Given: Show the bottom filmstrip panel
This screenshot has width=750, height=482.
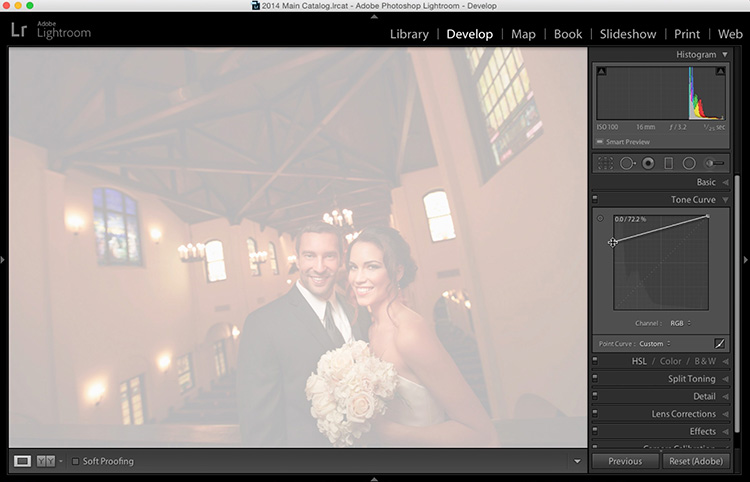Looking at the screenshot, I should [x=374, y=478].
